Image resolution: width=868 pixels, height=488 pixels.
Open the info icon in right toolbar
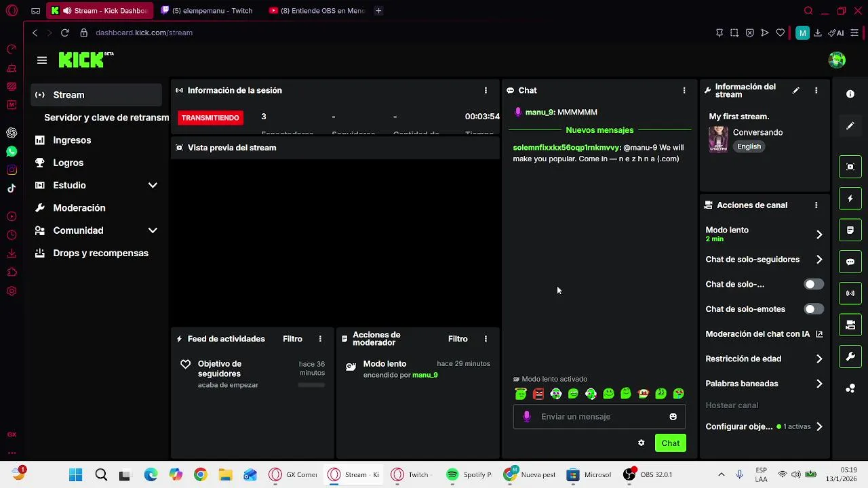tap(850, 94)
